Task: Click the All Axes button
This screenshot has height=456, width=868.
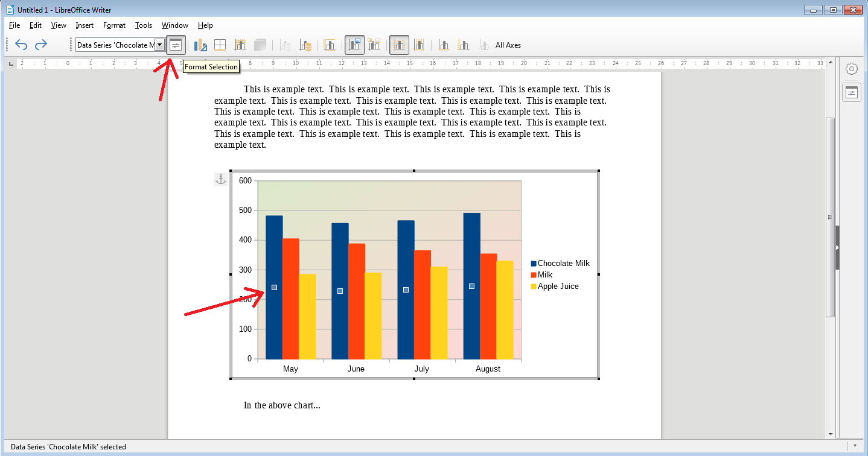Action: coord(508,45)
